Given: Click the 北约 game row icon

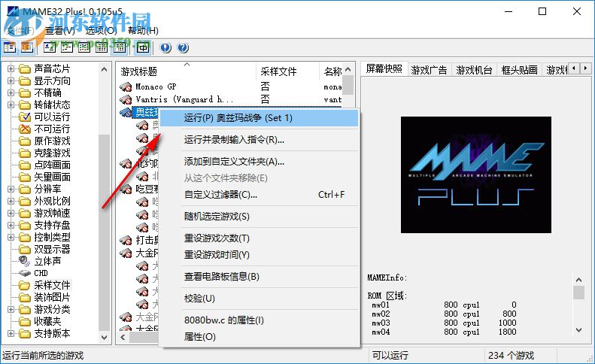Looking at the screenshot, I should tap(126, 164).
